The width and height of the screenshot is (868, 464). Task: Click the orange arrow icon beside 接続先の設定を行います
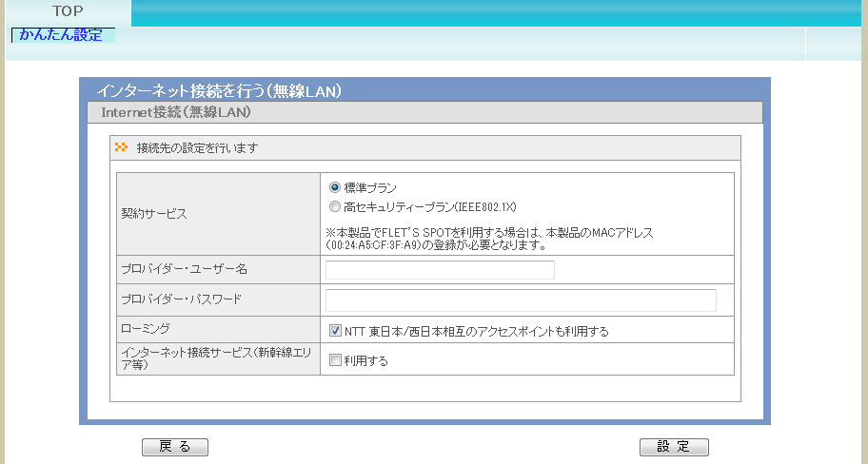(x=121, y=147)
